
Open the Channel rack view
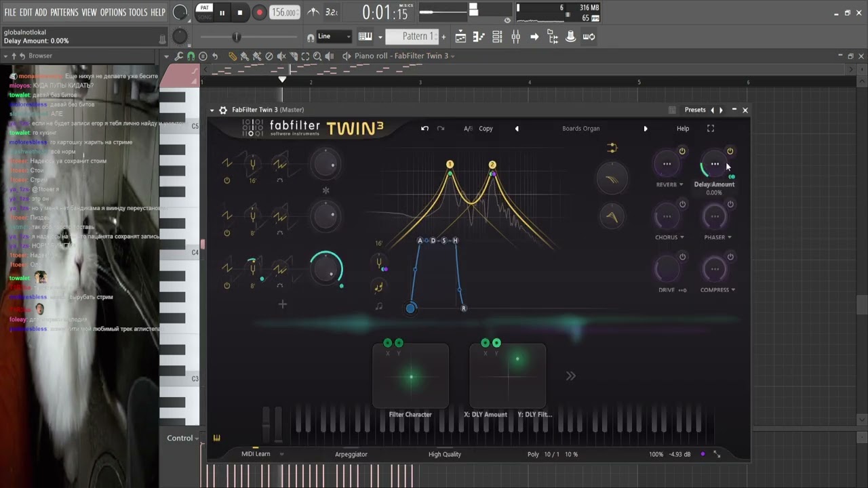point(497,37)
